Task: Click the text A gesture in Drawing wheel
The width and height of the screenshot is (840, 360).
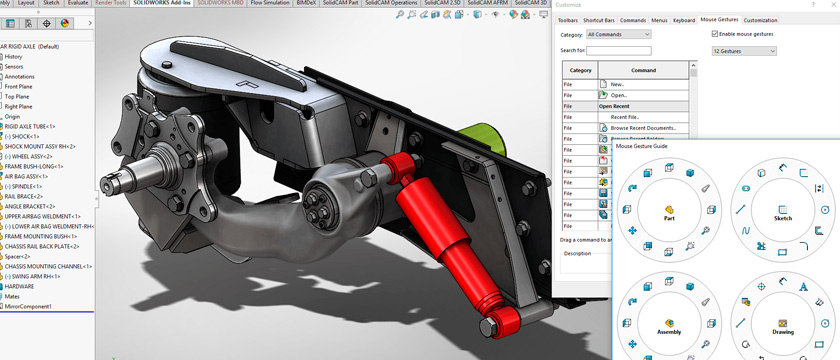Action: coord(803,287)
